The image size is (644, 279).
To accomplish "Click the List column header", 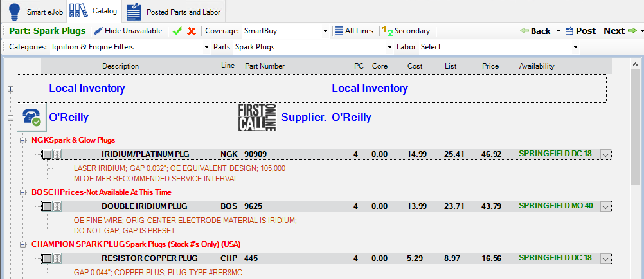I will click(x=450, y=66).
